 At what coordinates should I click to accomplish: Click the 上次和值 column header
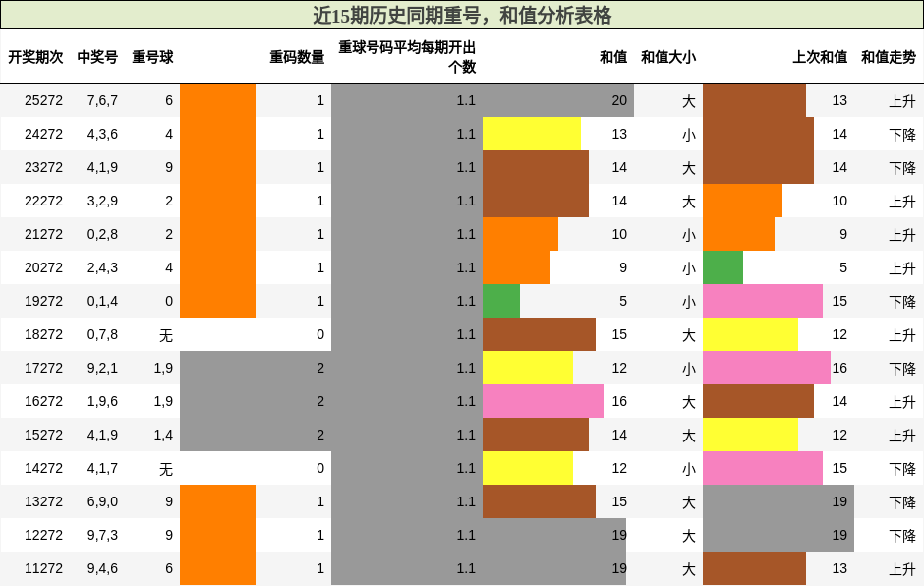tap(820, 57)
